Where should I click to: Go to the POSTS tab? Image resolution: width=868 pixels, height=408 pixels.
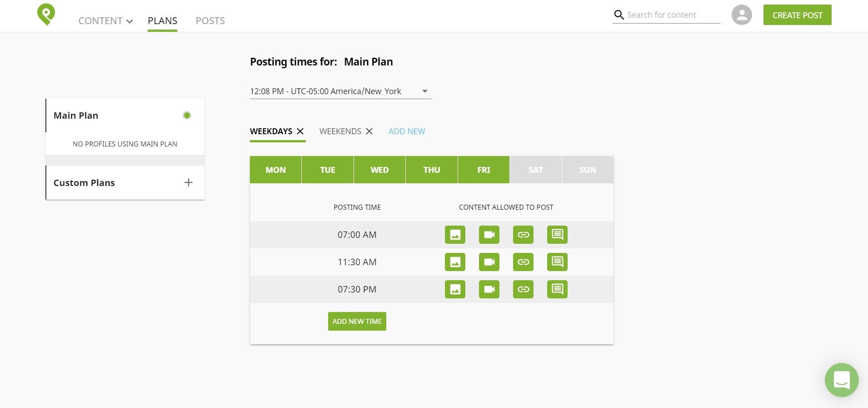(x=210, y=21)
